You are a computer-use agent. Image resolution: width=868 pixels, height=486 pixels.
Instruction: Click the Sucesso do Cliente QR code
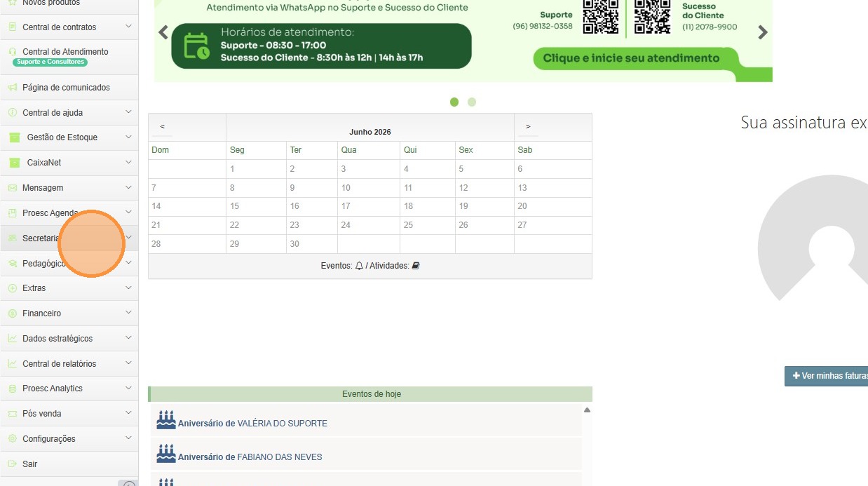point(653,16)
